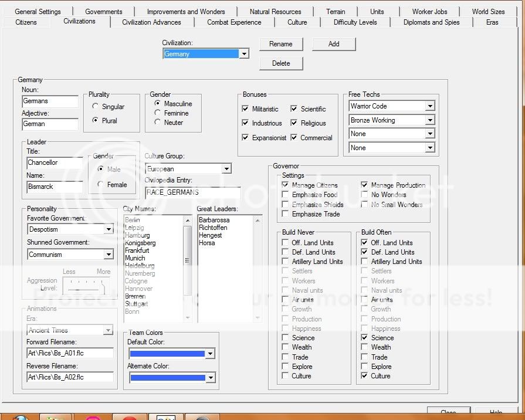Click the Delete button
The width and height of the screenshot is (525, 420).
point(281,63)
